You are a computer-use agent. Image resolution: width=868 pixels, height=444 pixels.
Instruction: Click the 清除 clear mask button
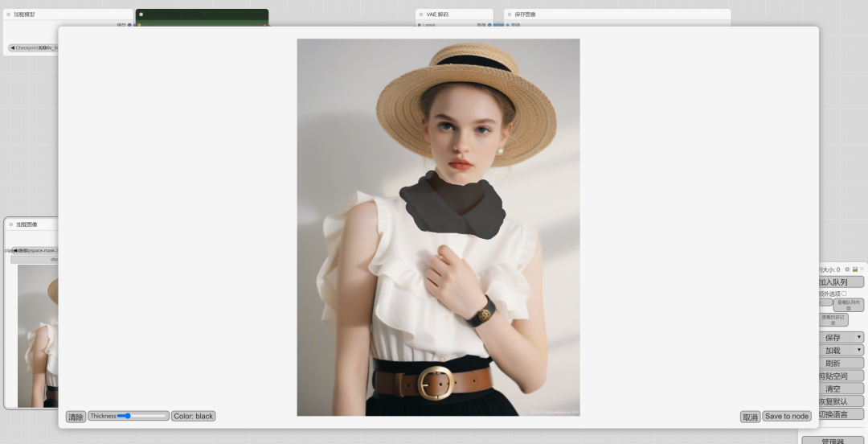[x=76, y=417]
